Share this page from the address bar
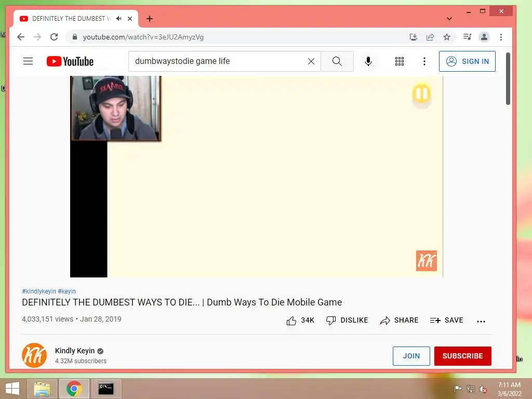532x399 pixels. 430,37
